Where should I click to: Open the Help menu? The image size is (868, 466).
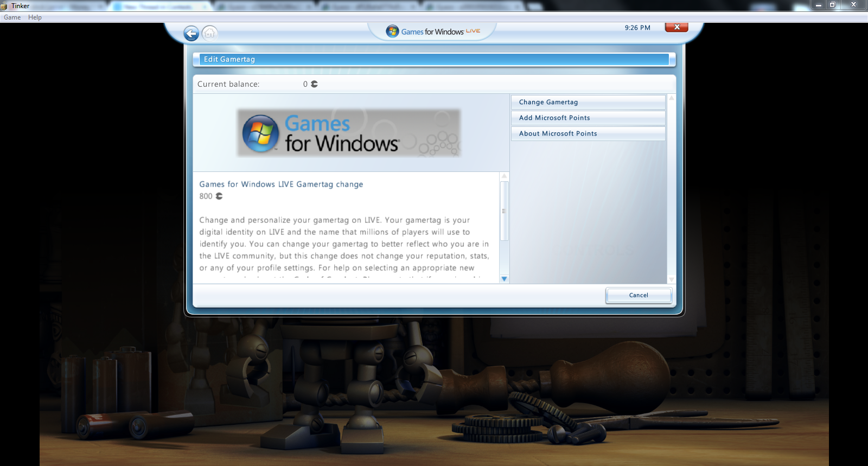(35, 17)
